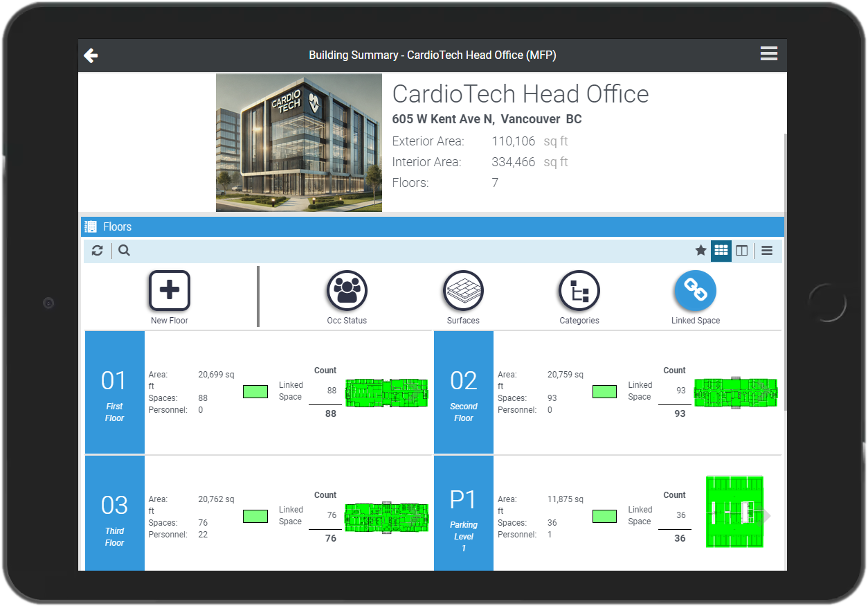Refresh the Floors list
This screenshot has height=606, width=868.
pos(97,250)
